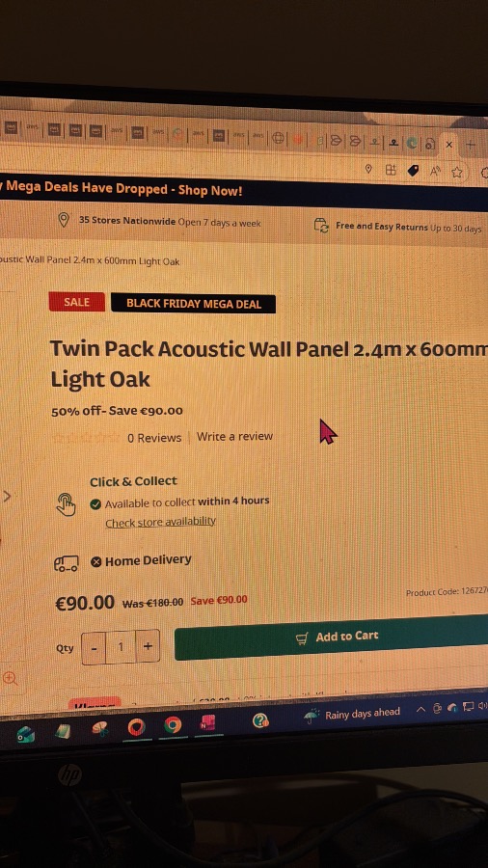488x868 pixels.
Task: Open Google Chrome from the taskbar
Action: pos(173,724)
